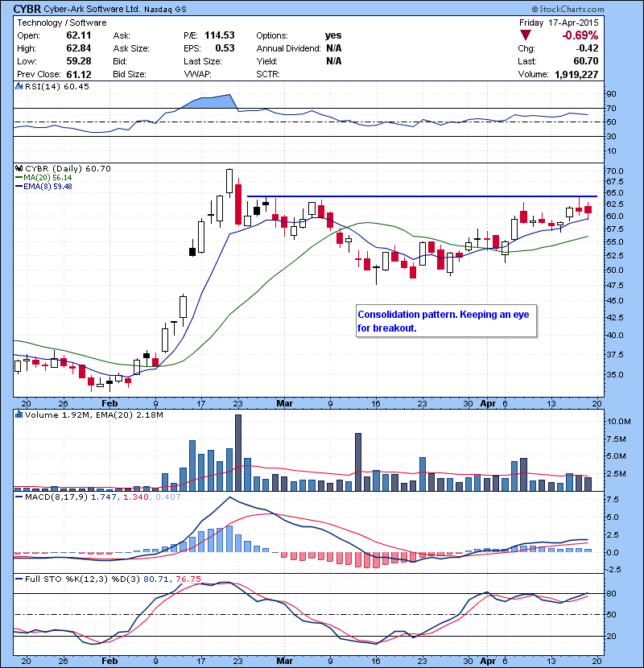Click the Prev Close value 61.12
This screenshot has height=668, width=644.
[78, 74]
